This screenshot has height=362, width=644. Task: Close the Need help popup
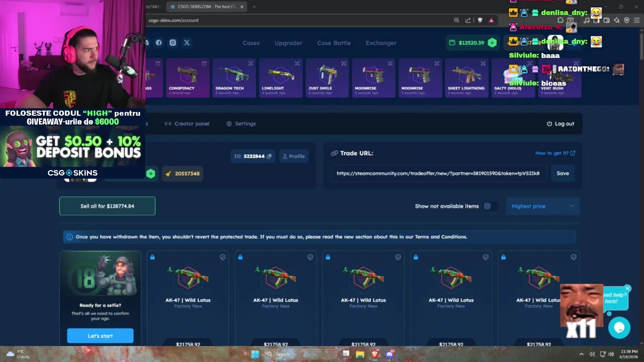(627, 289)
